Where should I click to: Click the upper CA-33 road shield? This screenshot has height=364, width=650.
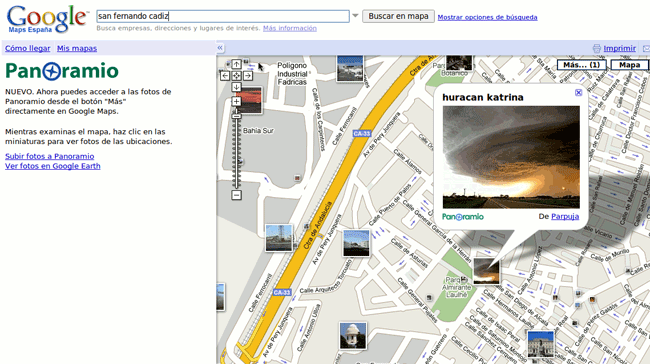coord(361,133)
